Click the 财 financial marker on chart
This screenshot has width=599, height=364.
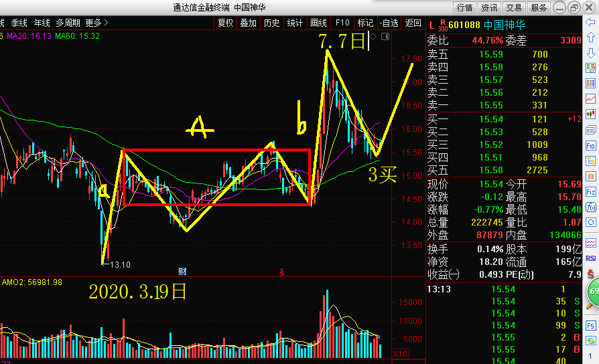coord(182,271)
